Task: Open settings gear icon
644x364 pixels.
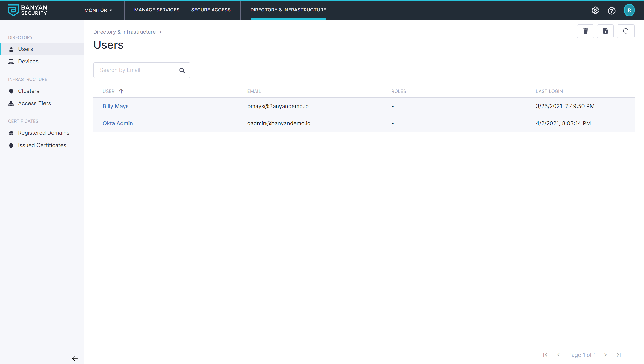Action: tap(595, 10)
